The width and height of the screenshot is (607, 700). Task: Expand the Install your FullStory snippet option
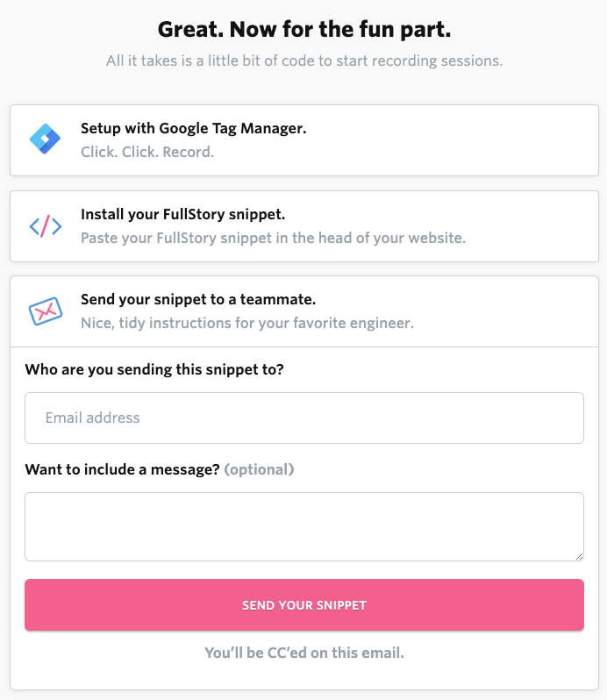click(x=304, y=226)
